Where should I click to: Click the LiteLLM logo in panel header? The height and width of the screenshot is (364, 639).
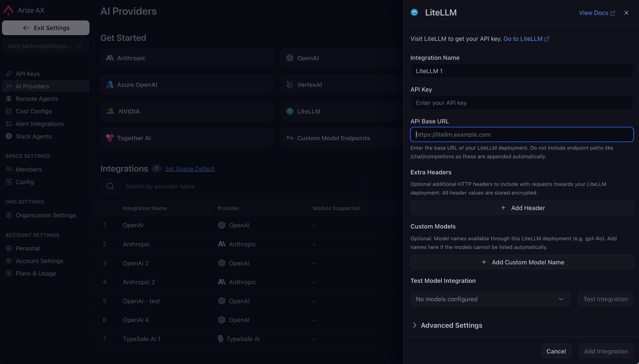(x=414, y=12)
